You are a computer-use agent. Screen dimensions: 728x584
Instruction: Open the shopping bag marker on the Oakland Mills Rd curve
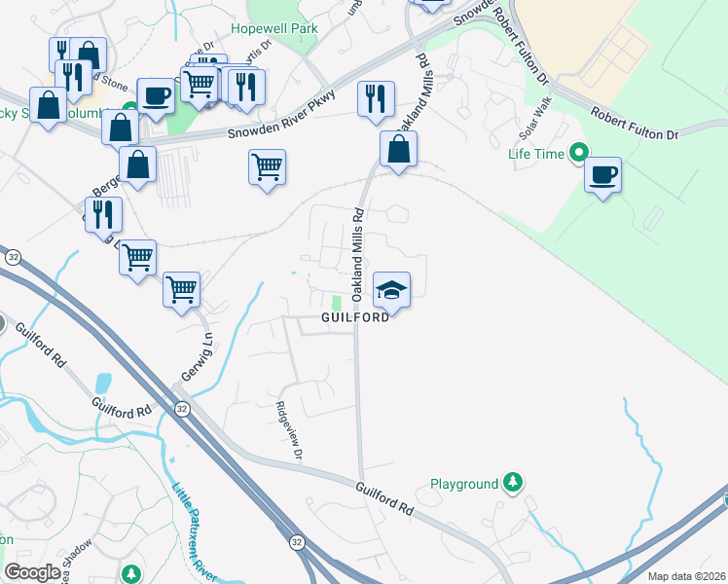[398, 152]
